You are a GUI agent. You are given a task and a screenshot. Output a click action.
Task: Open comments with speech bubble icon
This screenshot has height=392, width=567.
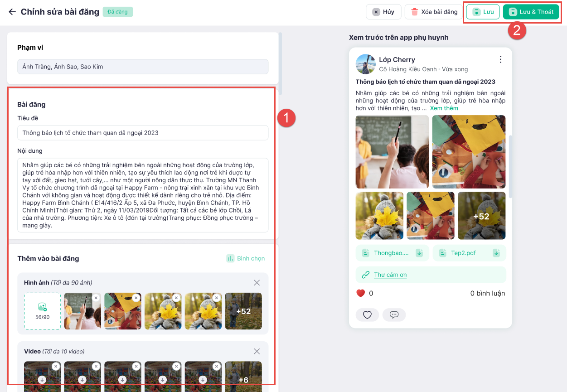coord(394,315)
